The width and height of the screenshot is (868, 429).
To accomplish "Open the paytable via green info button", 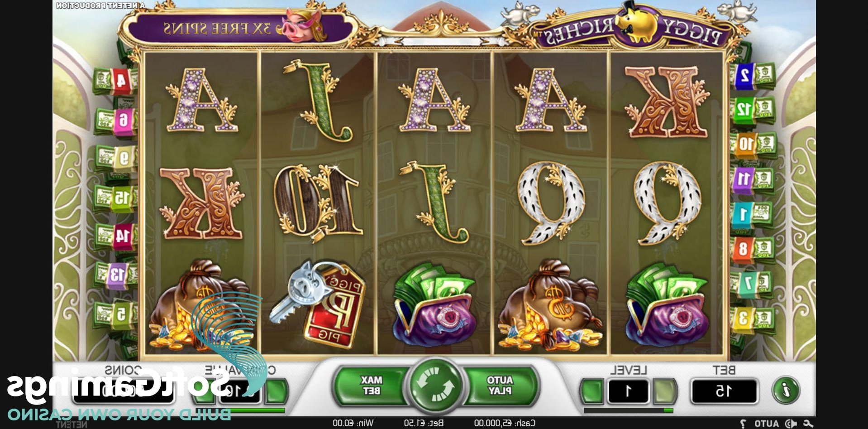I will [x=786, y=390].
